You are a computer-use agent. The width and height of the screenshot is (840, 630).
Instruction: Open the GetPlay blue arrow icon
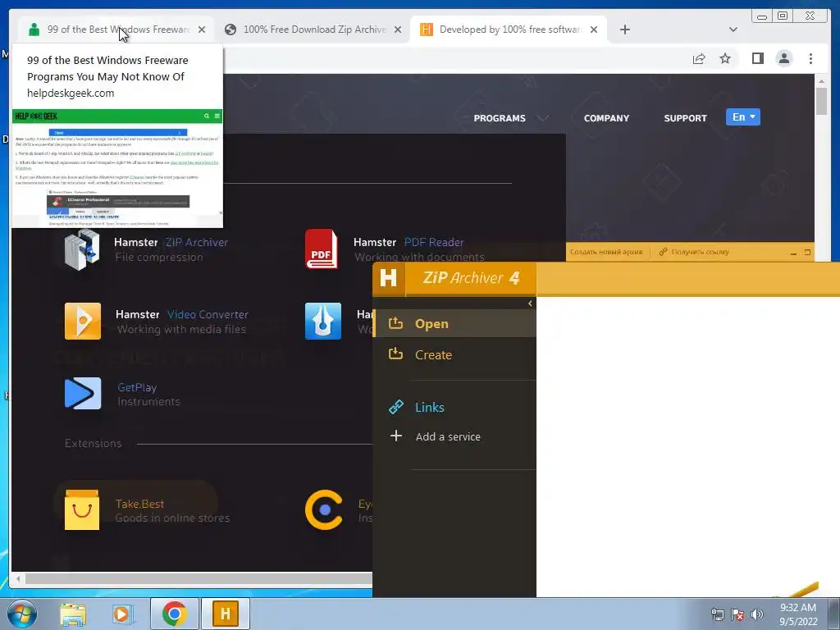83,393
